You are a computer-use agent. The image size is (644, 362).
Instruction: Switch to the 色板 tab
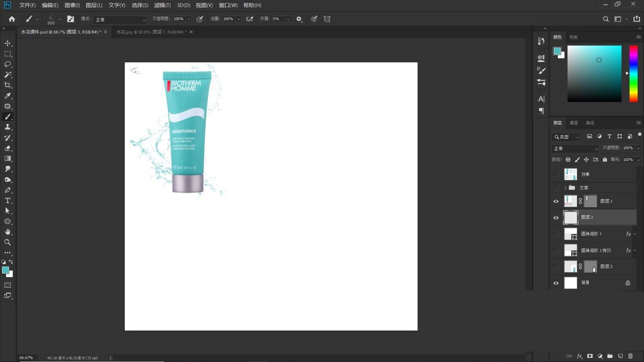click(574, 37)
